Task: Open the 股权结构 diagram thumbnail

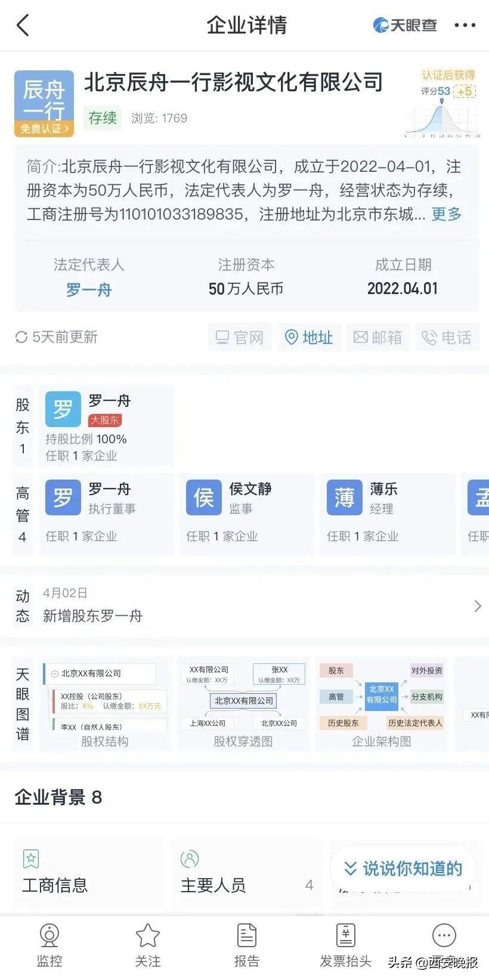Action: 105,704
